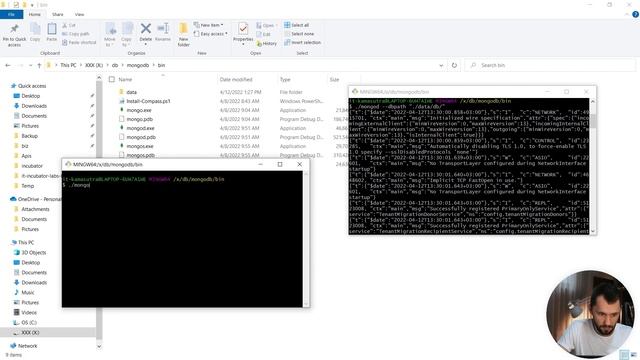This screenshot has height=360, width=640.
Task: Select the data folder
Action: pos(131,92)
